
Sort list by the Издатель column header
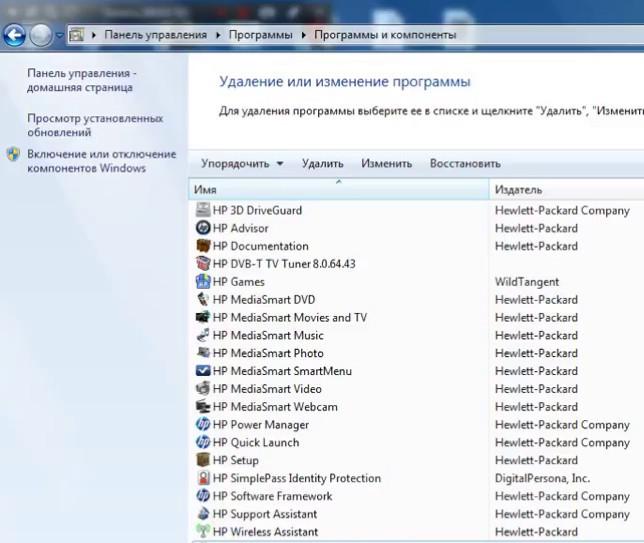(x=567, y=189)
